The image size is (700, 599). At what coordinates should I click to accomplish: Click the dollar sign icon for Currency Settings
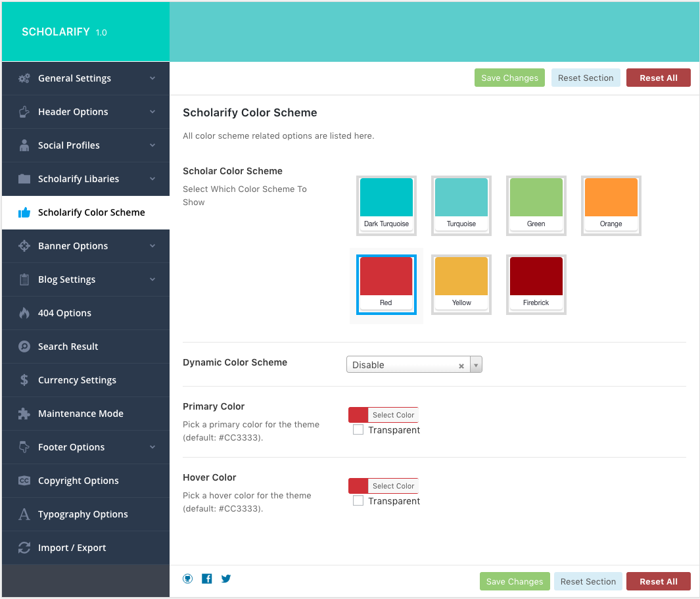(24, 380)
